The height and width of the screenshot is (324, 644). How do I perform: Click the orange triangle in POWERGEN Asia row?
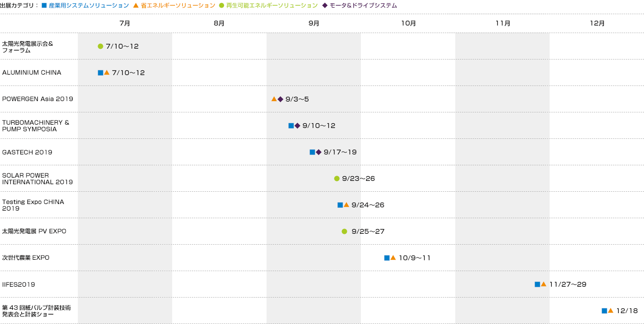coord(274,99)
